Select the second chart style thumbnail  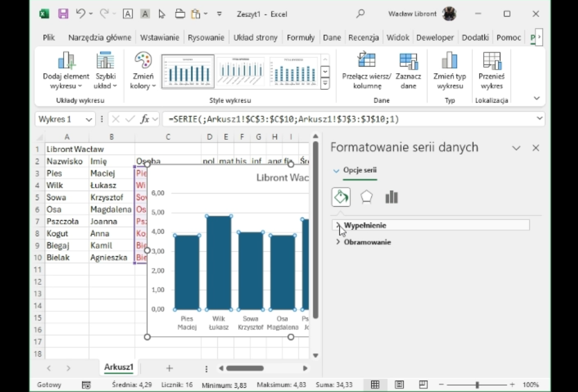[x=241, y=71]
